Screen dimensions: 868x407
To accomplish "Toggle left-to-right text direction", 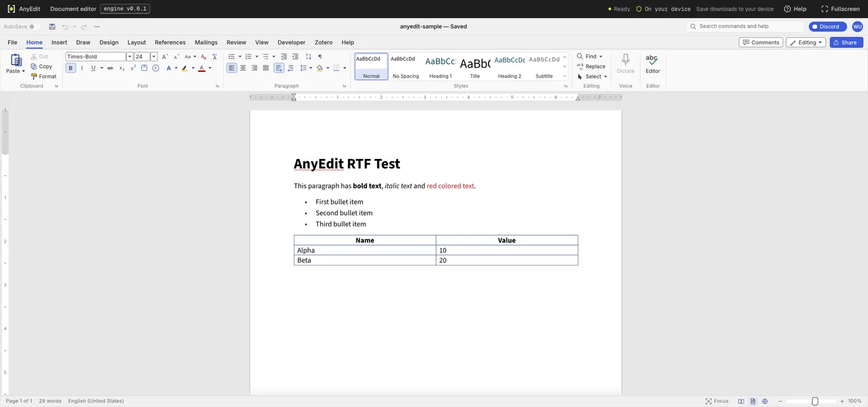I will pos(279,68).
